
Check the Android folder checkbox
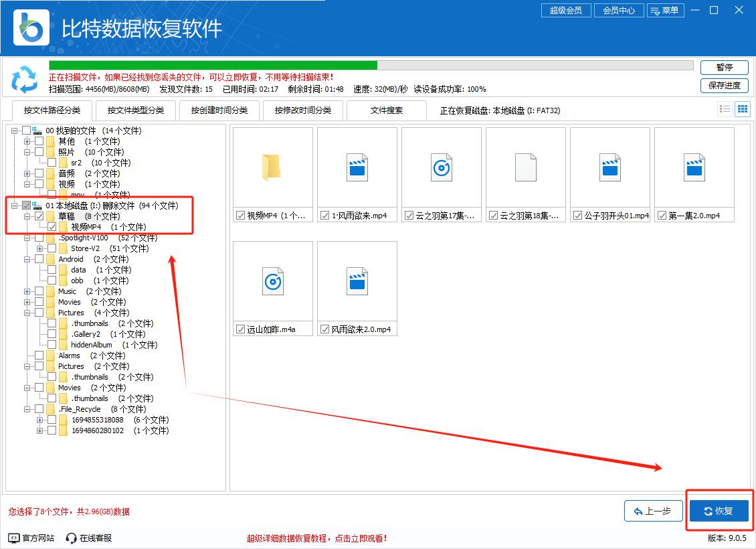point(39,259)
